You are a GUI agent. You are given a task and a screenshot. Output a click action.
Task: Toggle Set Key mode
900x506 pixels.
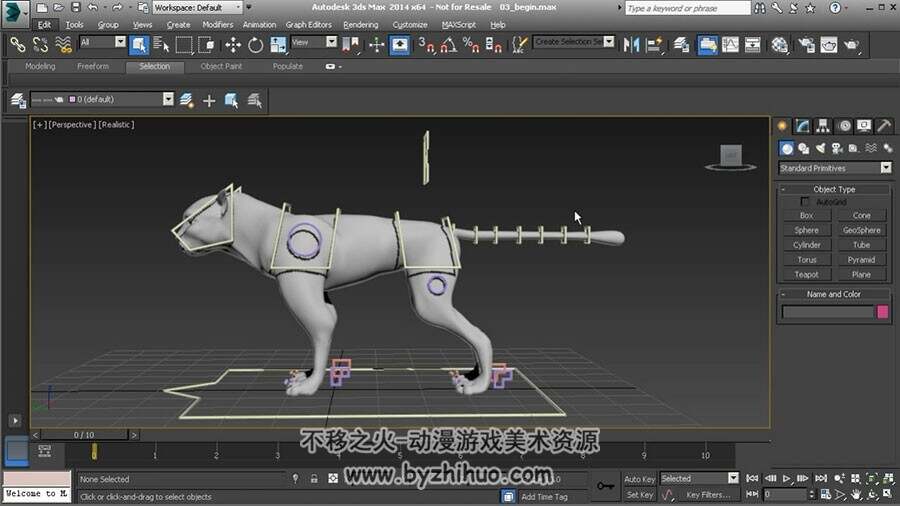pos(639,495)
